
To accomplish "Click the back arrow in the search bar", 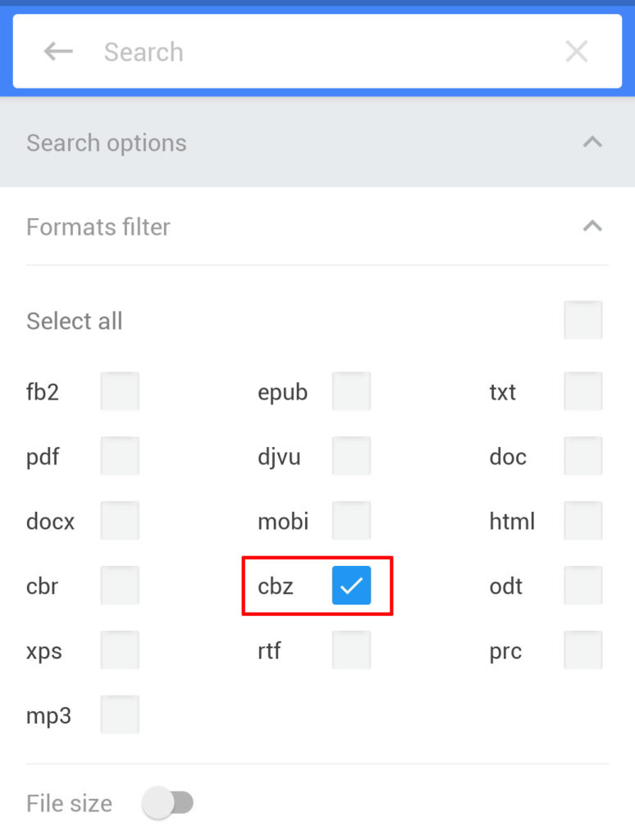I will coord(57,51).
